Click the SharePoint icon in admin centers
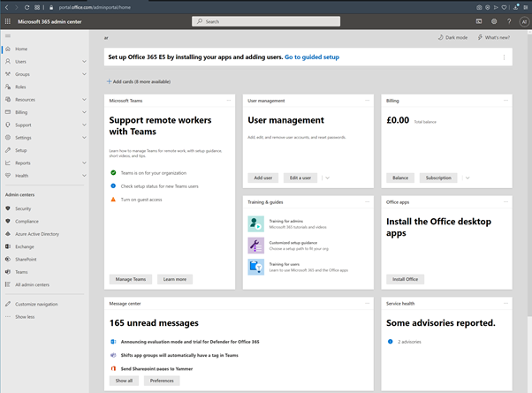Screen dimensions: 532x393 (8, 259)
